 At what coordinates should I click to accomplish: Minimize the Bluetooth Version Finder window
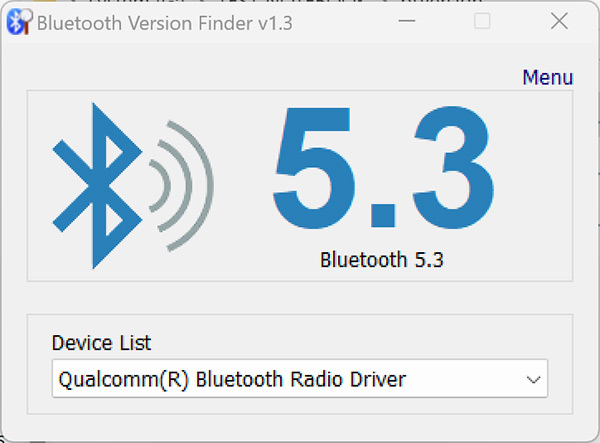407,21
